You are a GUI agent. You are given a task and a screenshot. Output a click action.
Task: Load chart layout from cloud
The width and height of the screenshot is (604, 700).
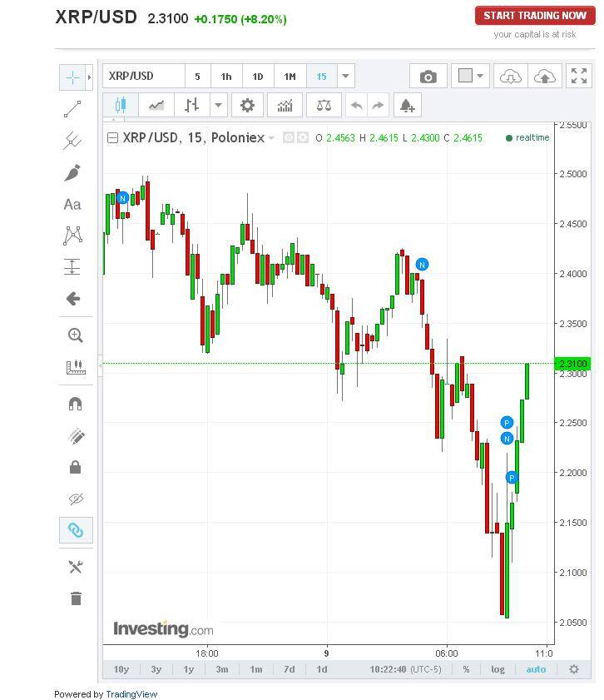[x=510, y=77]
